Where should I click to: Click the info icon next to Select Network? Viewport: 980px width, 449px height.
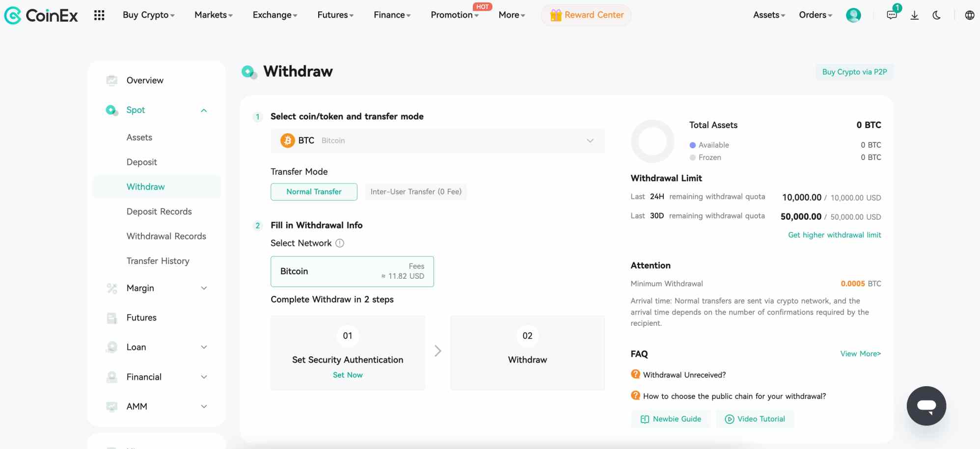tap(340, 243)
